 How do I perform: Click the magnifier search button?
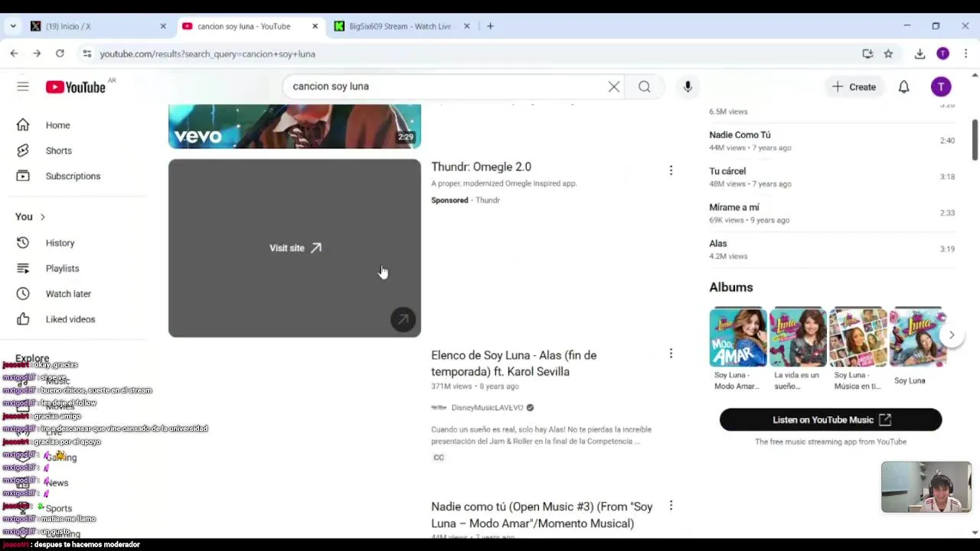click(645, 86)
